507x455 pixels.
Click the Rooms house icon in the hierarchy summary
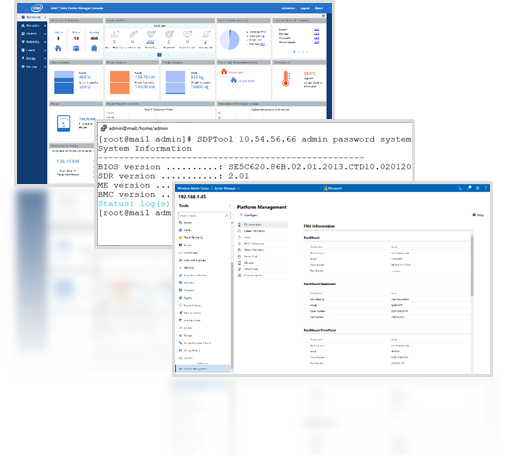point(58,48)
